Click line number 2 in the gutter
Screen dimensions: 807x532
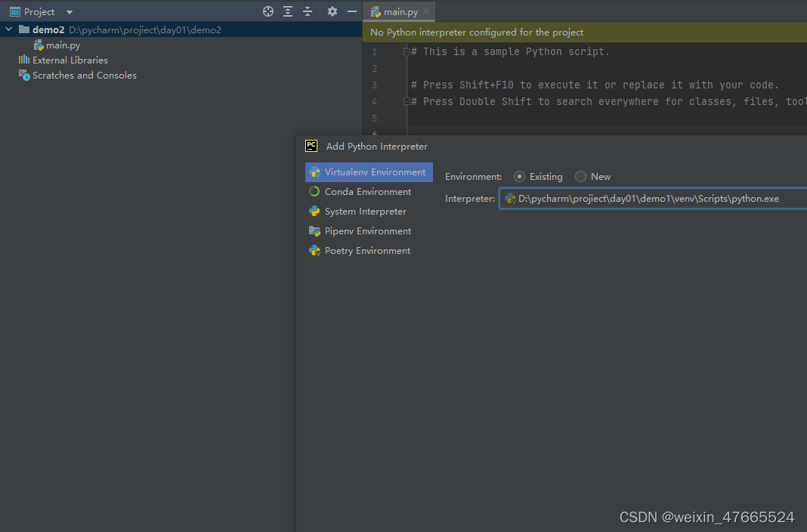[x=374, y=69]
